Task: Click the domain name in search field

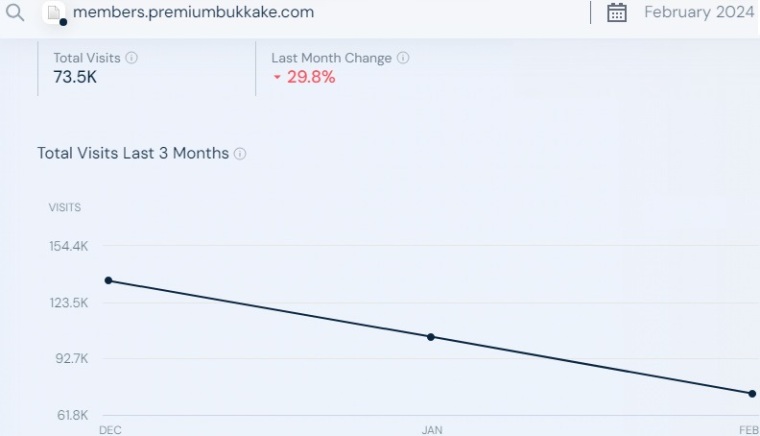Action: tap(193, 12)
